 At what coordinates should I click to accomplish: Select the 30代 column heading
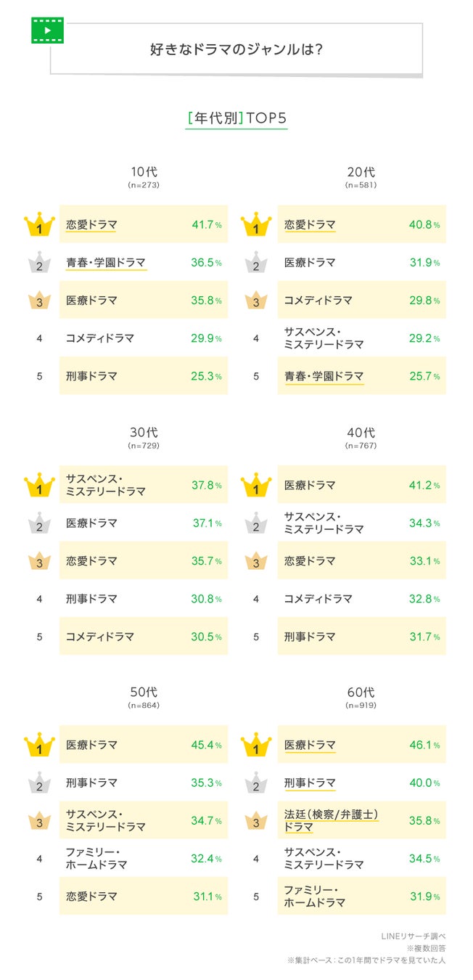(144, 433)
